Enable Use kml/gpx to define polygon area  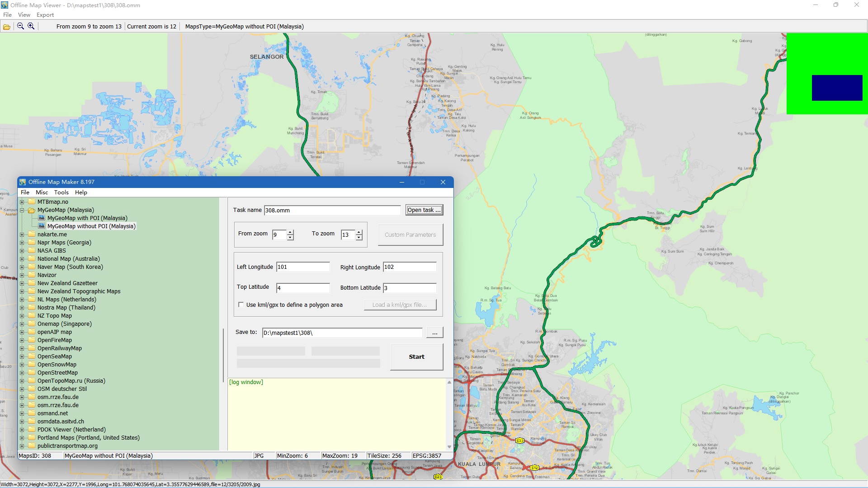pyautogui.click(x=241, y=305)
